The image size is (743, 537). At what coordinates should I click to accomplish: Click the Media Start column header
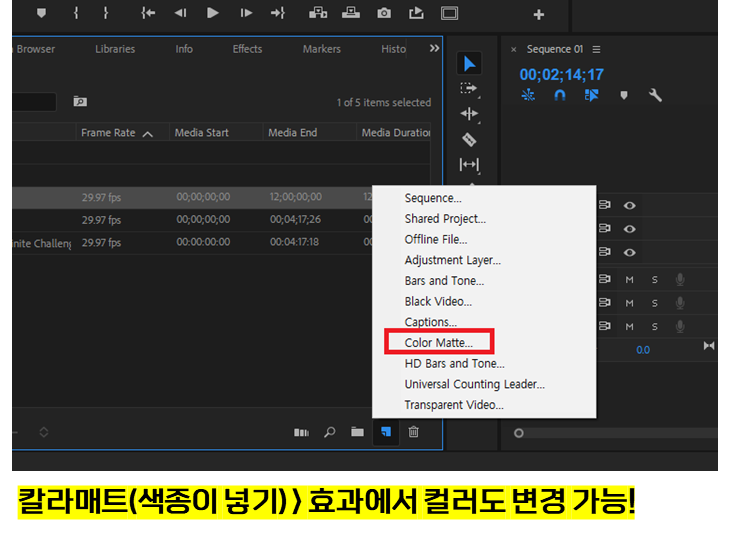[x=202, y=133]
